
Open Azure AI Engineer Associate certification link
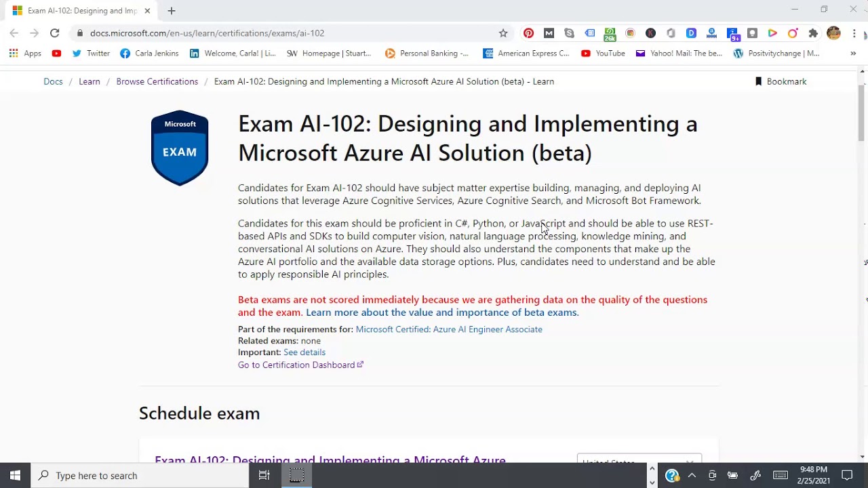[x=449, y=329]
